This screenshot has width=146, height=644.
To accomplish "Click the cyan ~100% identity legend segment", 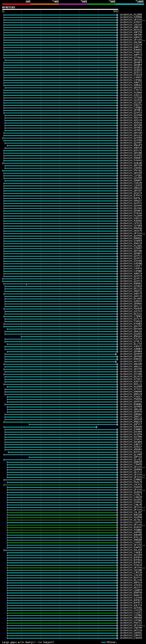I will pyautogui.click(x=130, y=4).
